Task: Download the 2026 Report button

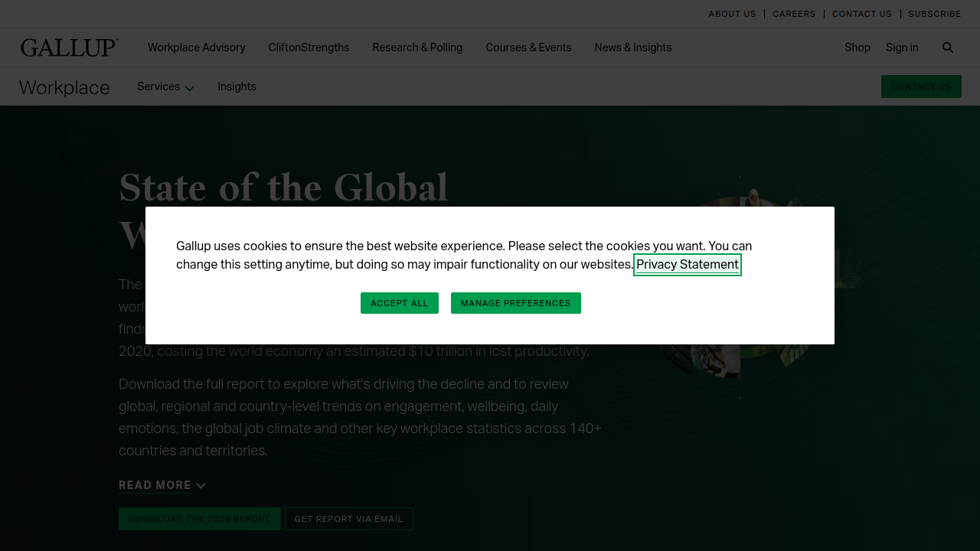Action: pyautogui.click(x=200, y=519)
